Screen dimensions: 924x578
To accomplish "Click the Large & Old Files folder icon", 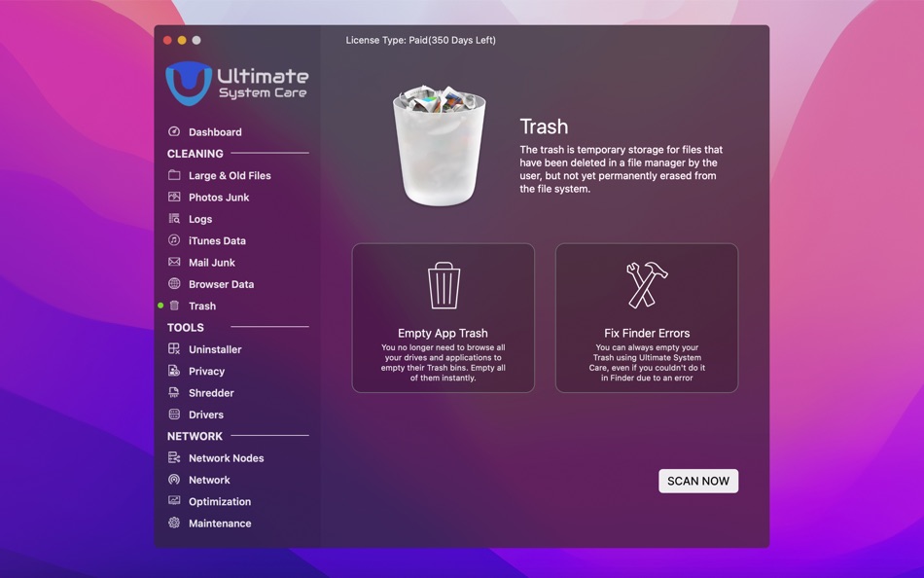I will click(174, 175).
